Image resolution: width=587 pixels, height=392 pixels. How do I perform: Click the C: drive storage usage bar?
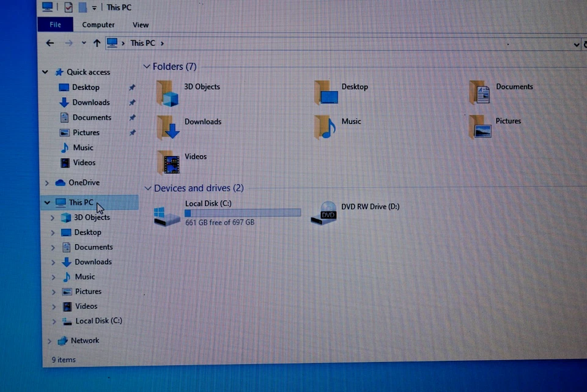pyautogui.click(x=242, y=212)
